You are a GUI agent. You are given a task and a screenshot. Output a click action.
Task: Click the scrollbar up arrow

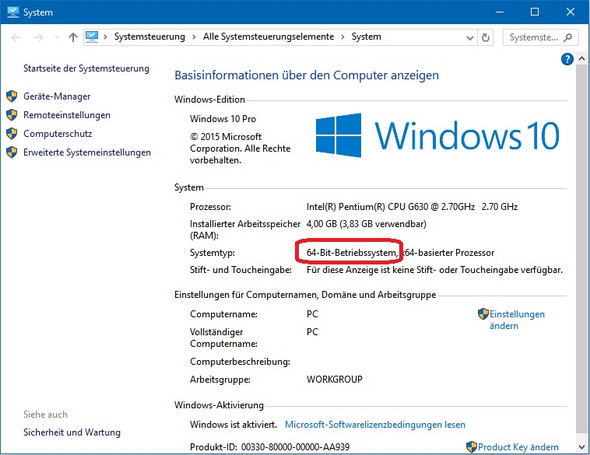pyautogui.click(x=582, y=59)
